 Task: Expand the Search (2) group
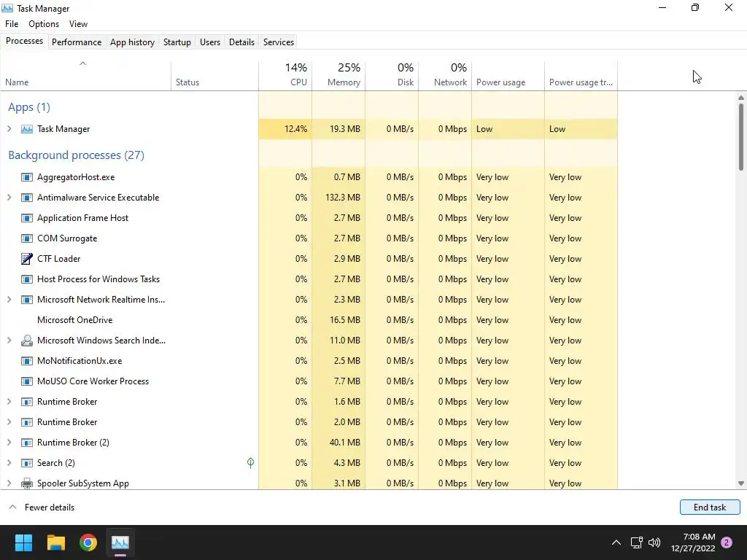tap(9, 463)
